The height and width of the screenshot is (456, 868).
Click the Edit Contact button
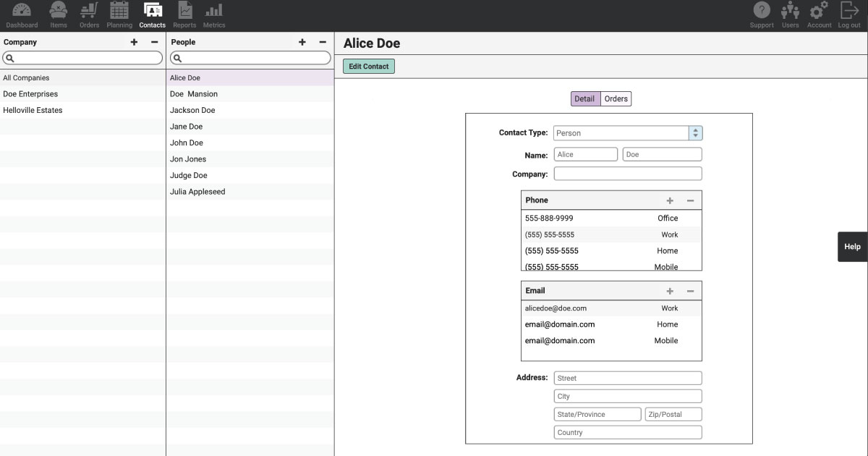pyautogui.click(x=369, y=67)
